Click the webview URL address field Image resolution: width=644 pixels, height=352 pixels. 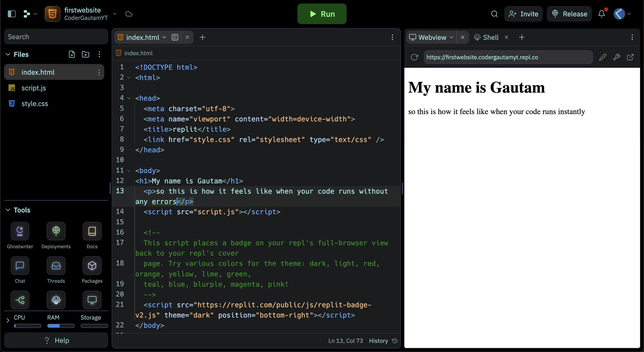508,57
